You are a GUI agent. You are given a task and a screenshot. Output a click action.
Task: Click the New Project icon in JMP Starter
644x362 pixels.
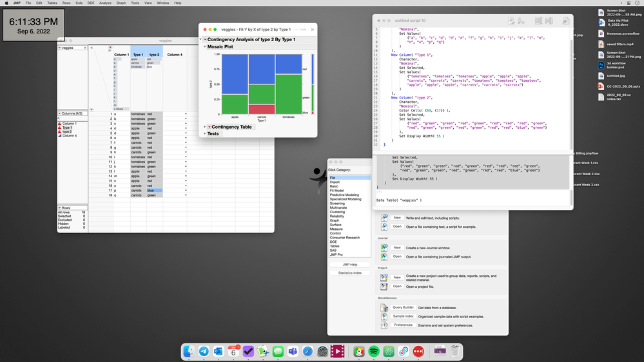(384, 278)
